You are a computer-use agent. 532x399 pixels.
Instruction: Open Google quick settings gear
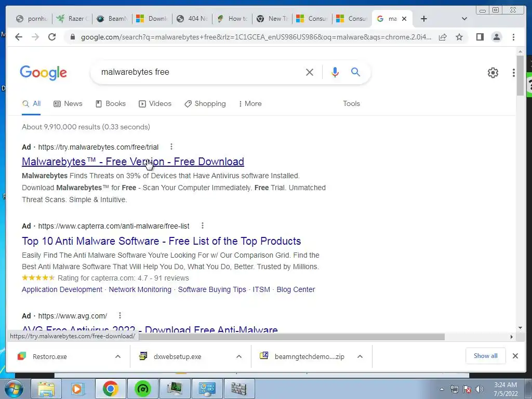coord(493,73)
